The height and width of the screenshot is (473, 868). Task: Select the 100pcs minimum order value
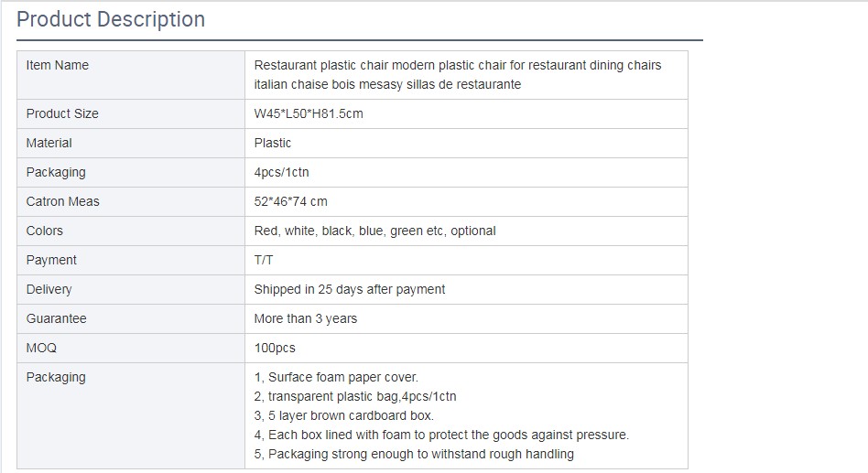point(275,348)
